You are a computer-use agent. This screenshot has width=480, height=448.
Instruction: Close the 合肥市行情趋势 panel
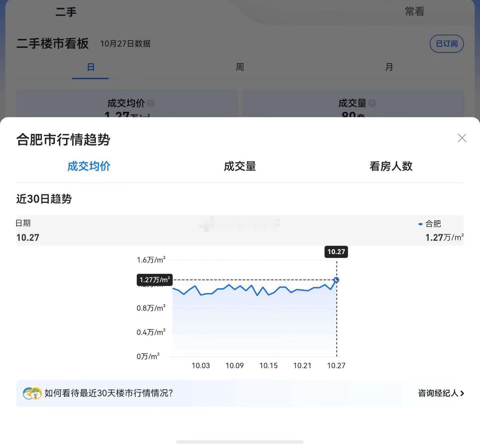[x=462, y=138]
